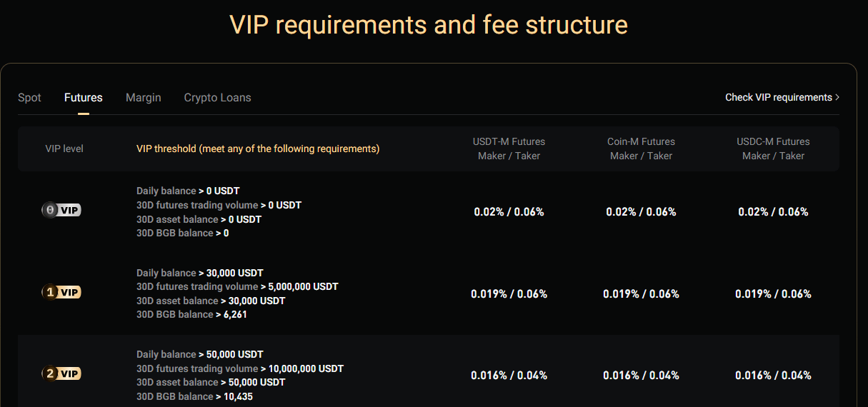This screenshot has height=407, width=868.
Task: Click the VIP 0 USDT-M fee 0.02% / 0.06%
Action: click(x=509, y=212)
